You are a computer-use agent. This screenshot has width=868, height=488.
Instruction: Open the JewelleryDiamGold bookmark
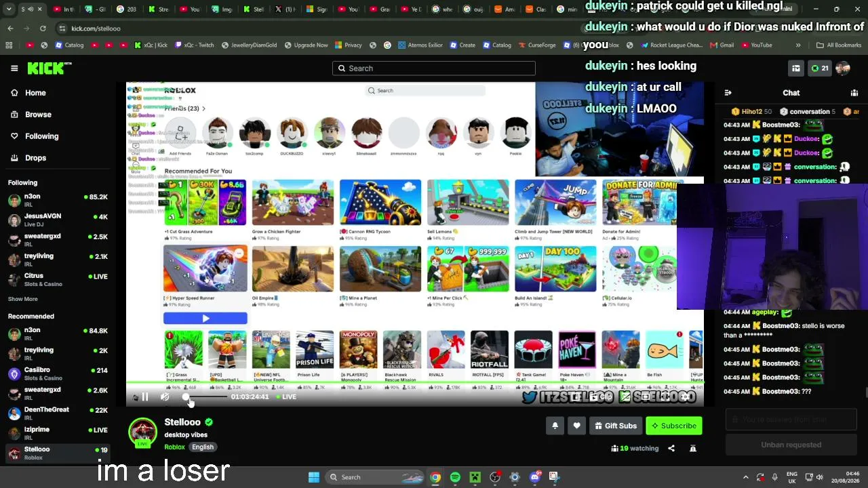pos(249,45)
